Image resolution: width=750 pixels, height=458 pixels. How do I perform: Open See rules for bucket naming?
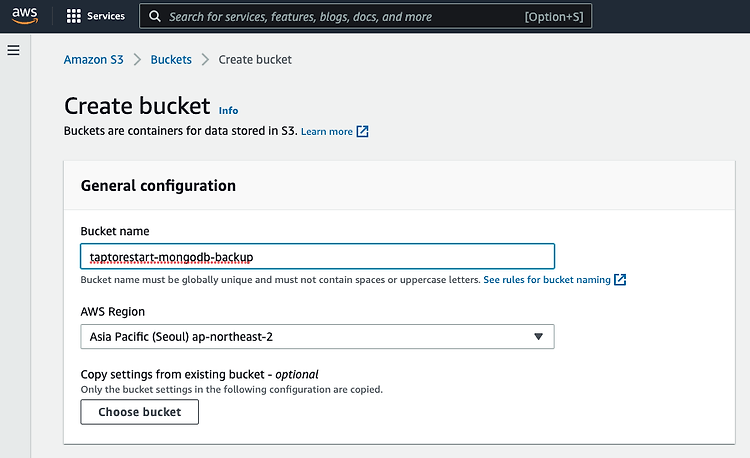tap(547, 280)
